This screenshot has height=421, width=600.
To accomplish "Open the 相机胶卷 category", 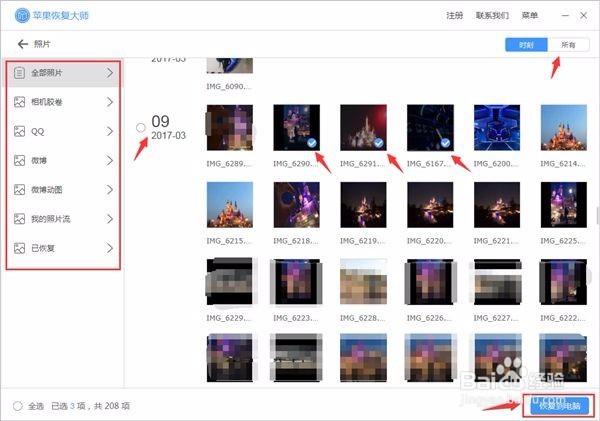I will (63, 102).
